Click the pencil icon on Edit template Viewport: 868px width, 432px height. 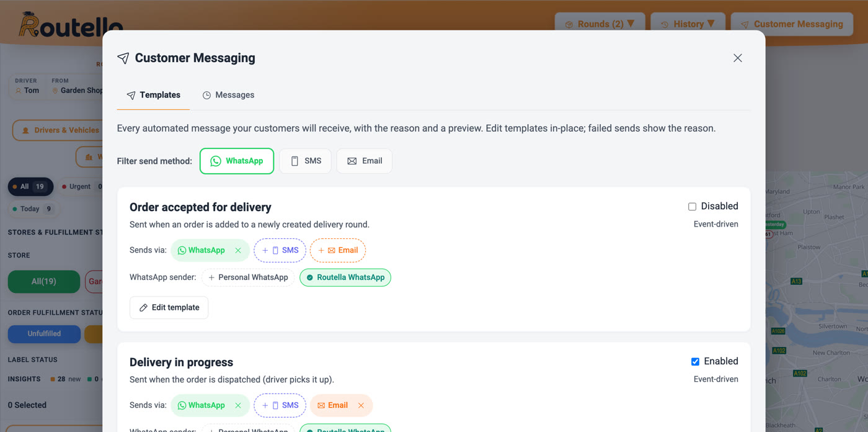143,307
